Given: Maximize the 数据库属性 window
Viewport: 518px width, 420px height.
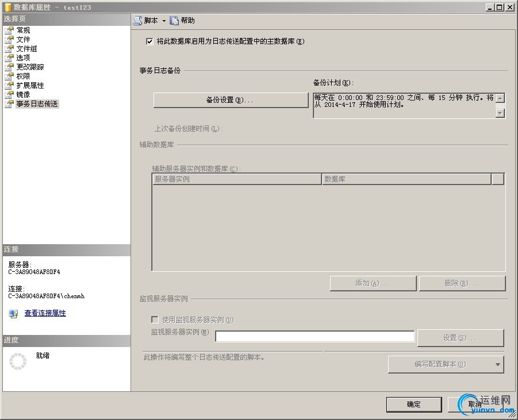Looking at the screenshot, I should (500, 7).
